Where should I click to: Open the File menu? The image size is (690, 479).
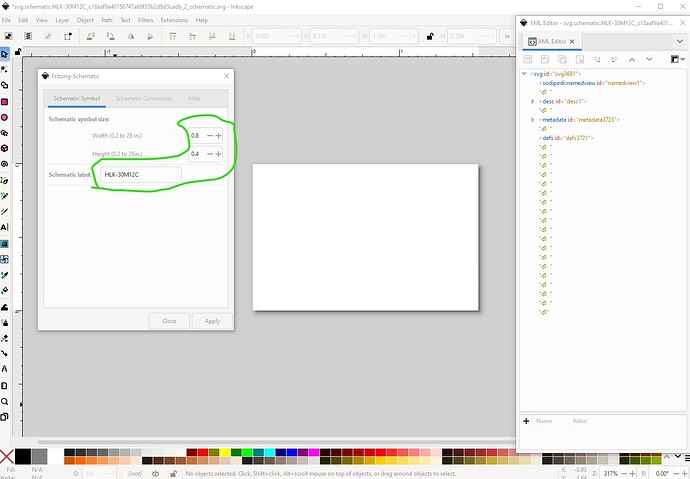pos(6,20)
